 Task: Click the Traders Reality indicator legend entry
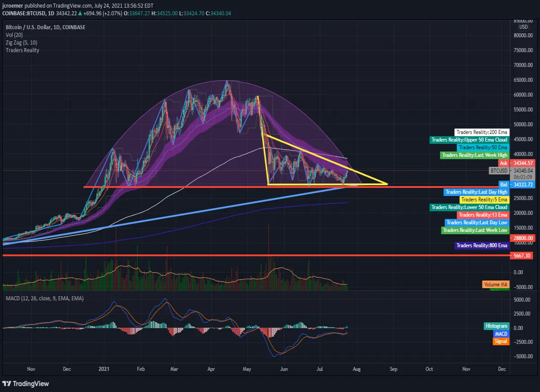22,50
